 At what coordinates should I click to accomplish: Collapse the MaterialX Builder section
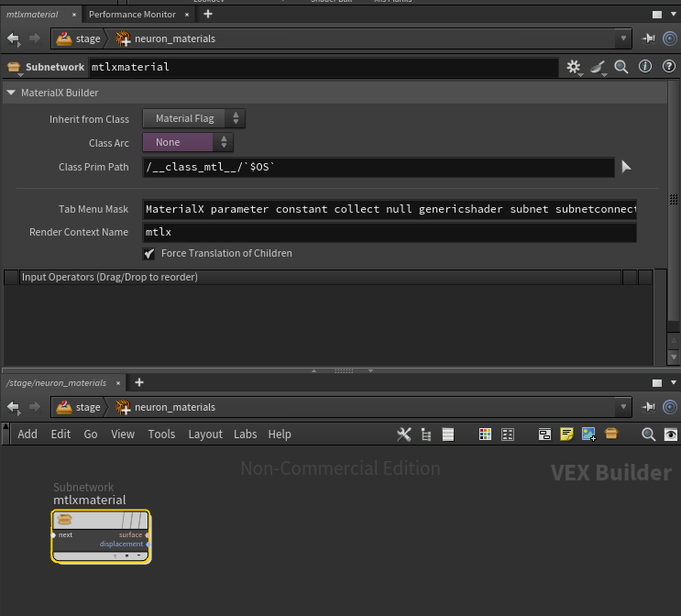(x=11, y=93)
